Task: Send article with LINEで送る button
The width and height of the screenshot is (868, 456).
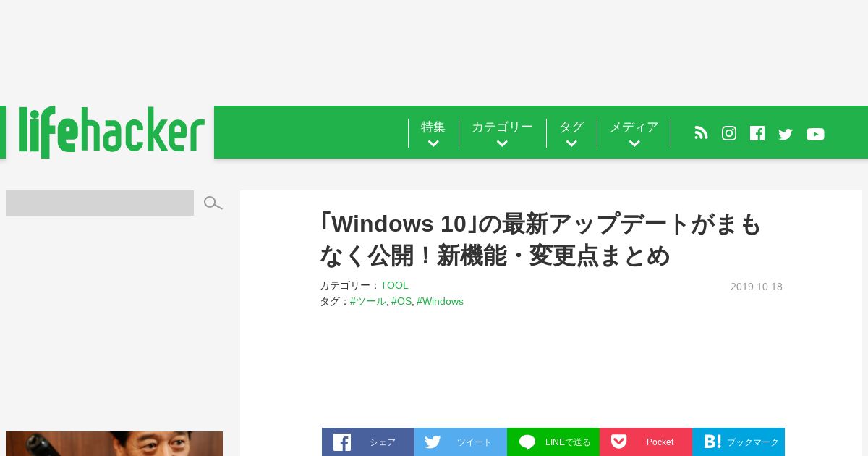Action: (x=553, y=442)
